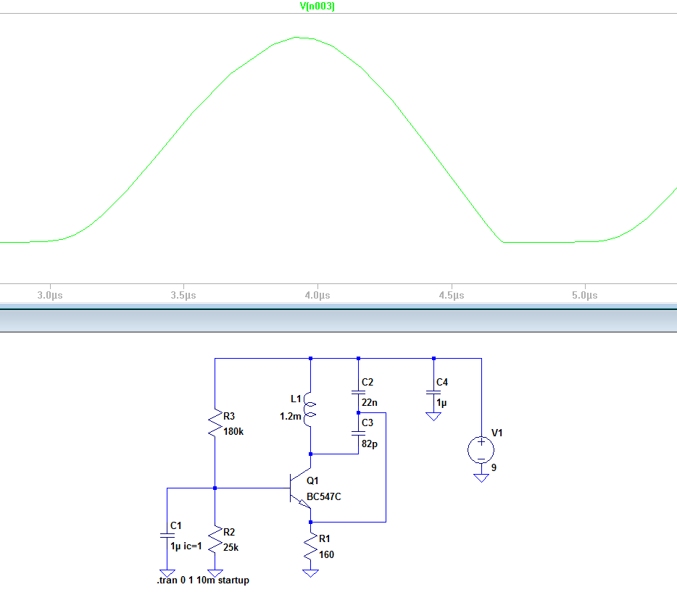Click the ground symbol under R2
The width and height of the screenshot is (677, 616).
pos(215,573)
